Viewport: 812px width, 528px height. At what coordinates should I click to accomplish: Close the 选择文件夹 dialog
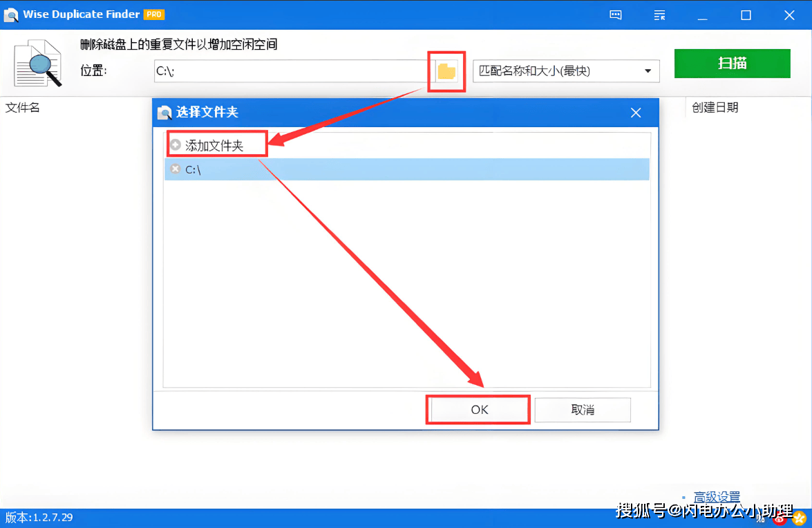[x=636, y=113]
